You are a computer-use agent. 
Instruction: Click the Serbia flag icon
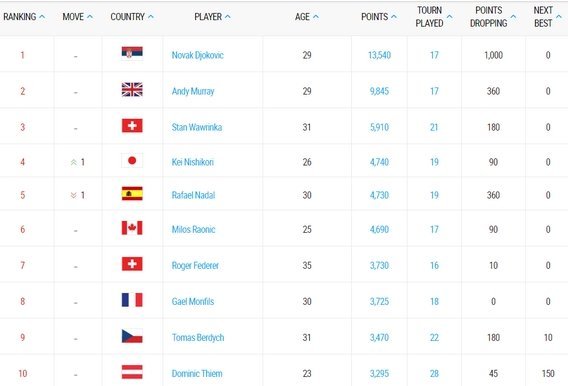pyautogui.click(x=132, y=53)
